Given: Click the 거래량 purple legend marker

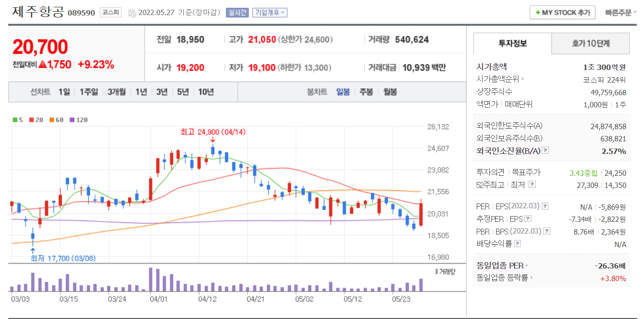Looking at the screenshot, I should [436, 271].
